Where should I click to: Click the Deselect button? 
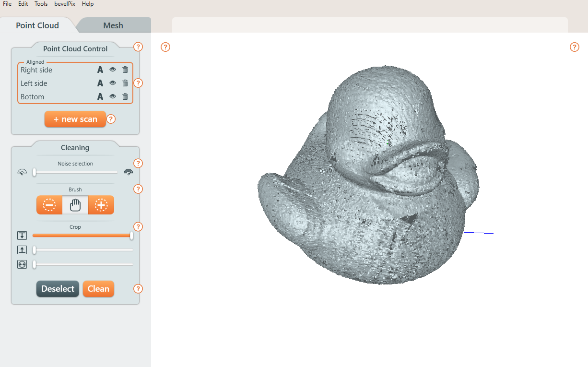click(x=58, y=289)
